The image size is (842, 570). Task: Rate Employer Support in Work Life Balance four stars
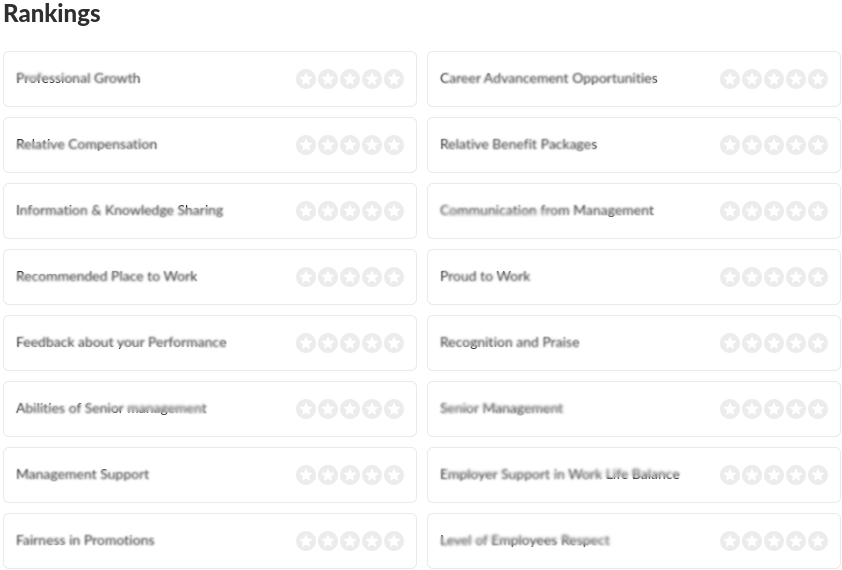796,475
